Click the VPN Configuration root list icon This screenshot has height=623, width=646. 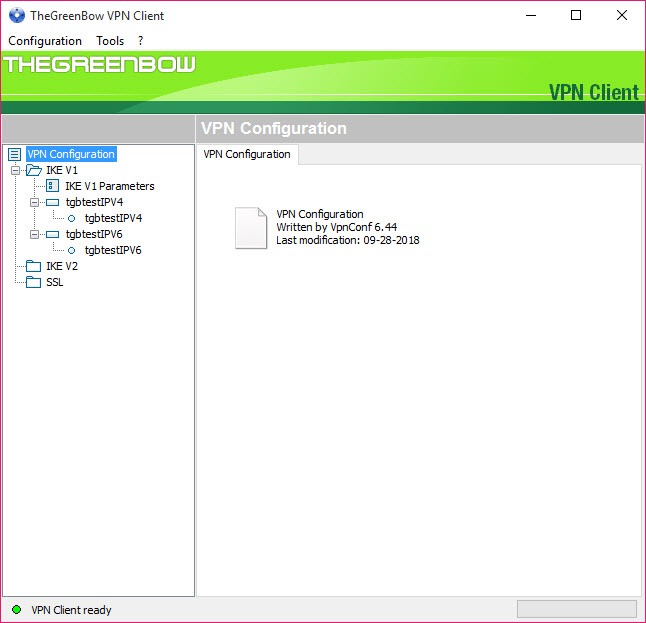(14, 155)
